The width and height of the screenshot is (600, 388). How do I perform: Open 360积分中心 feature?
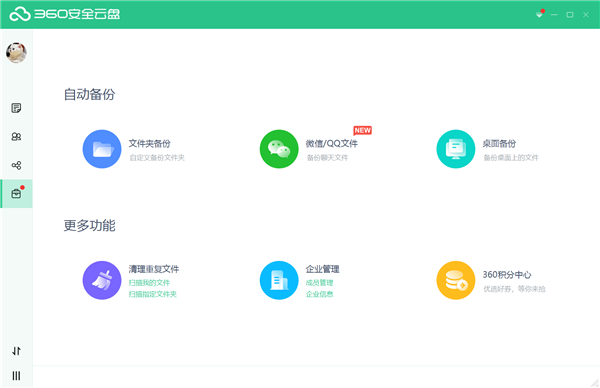pyautogui.click(x=507, y=275)
